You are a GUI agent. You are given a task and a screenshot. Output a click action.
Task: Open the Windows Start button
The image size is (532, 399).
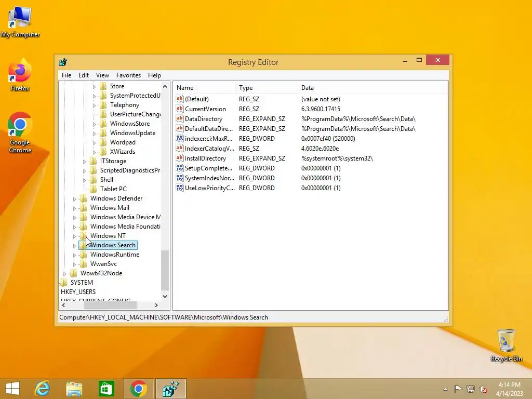[12, 389]
